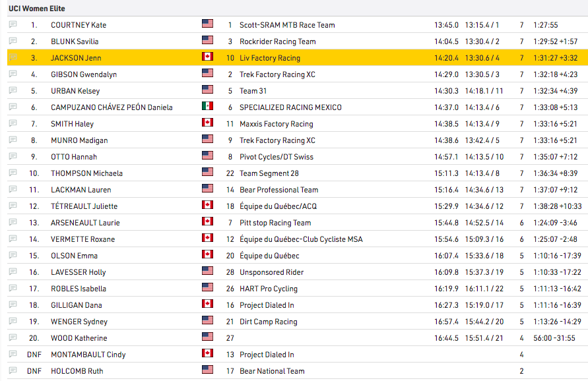Select team Rockrider Racing Team
The height and width of the screenshot is (381, 588).
pyautogui.click(x=277, y=42)
